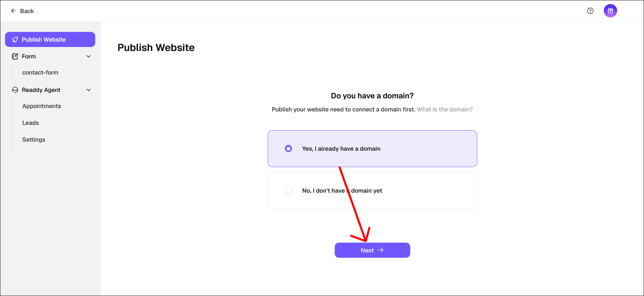Click the back arrow icon
The width and height of the screenshot is (644, 296).
point(13,11)
